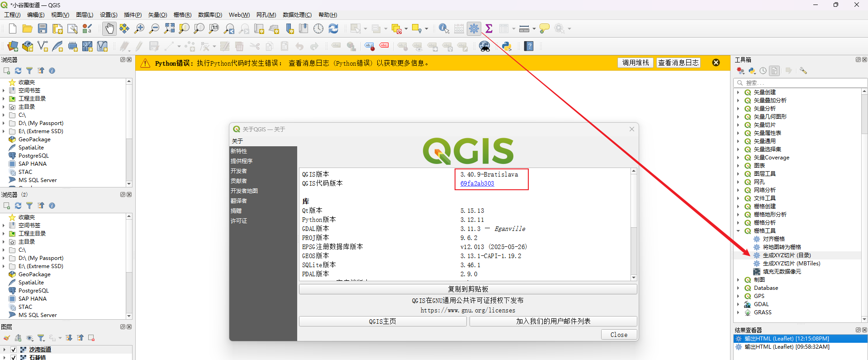This screenshot has width=868, height=360.
Task: Expand the GDAL provider in toolbox
Action: [738, 304]
